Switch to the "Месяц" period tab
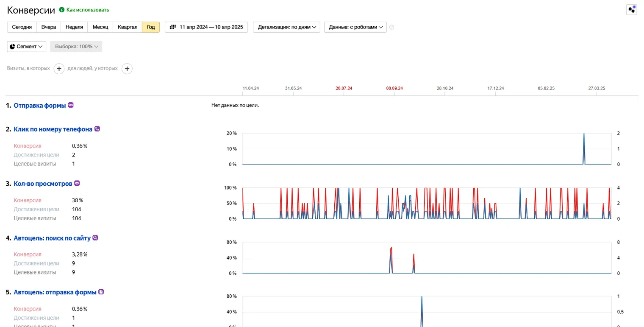 pyautogui.click(x=100, y=27)
